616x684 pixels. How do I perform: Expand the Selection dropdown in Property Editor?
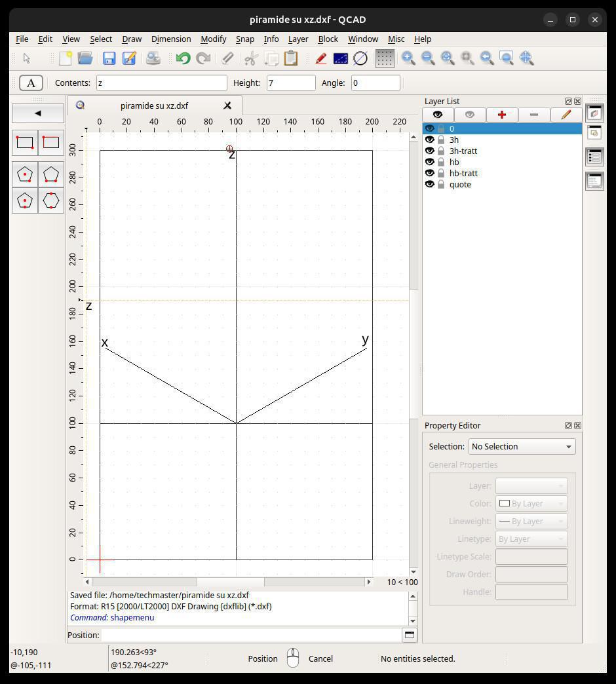(x=522, y=446)
